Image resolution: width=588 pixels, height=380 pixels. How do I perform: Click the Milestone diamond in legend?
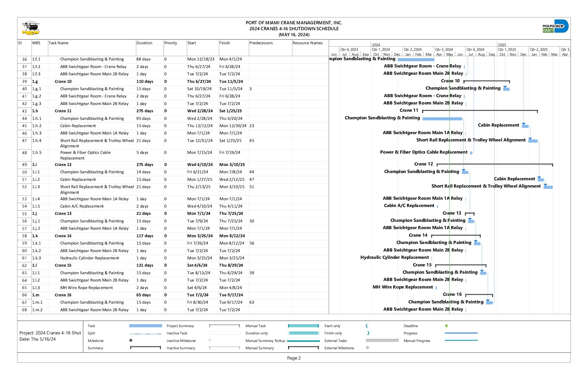pos(131,340)
